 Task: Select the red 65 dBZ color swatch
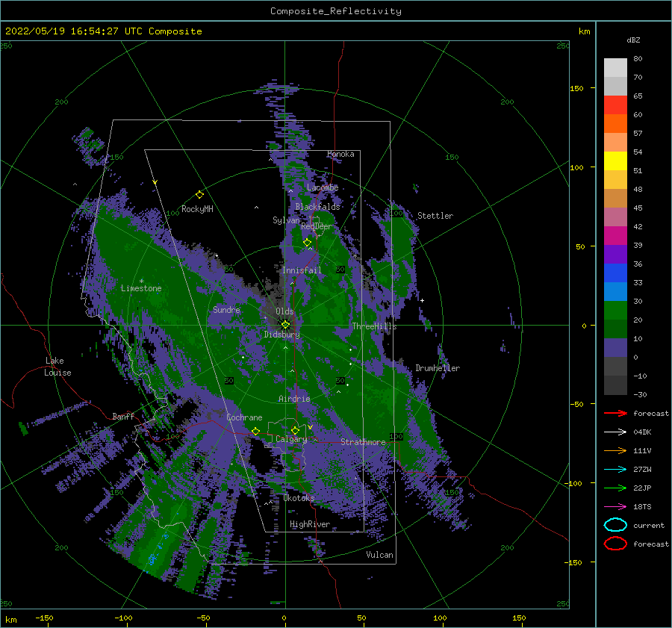pos(615,105)
